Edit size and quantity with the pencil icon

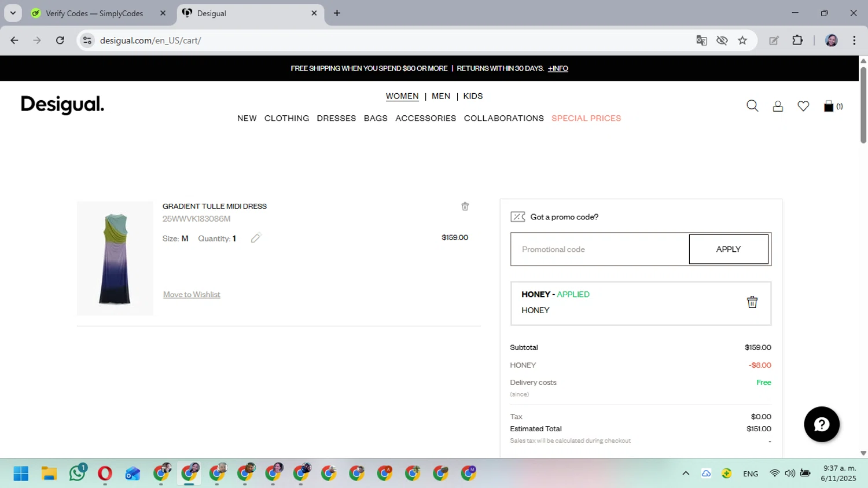click(256, 238)
